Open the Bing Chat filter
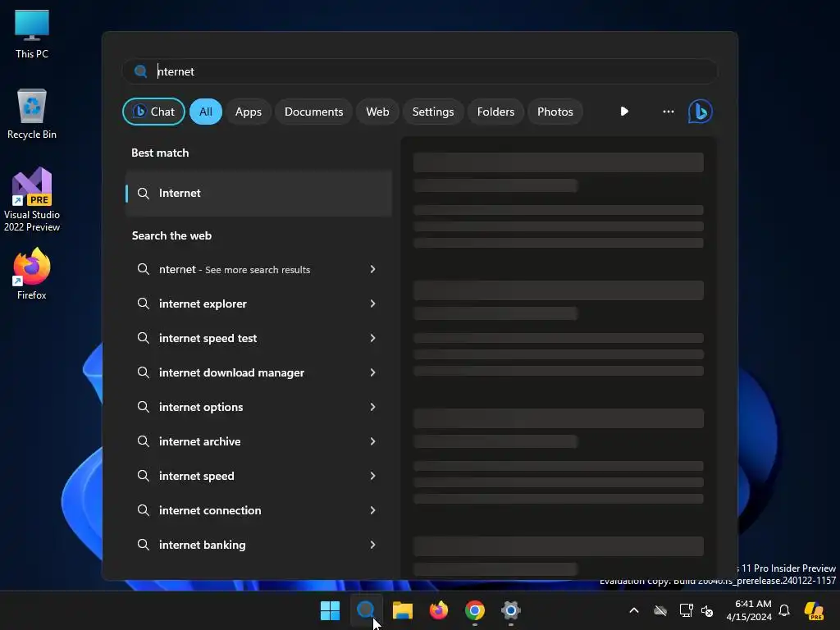840x630 pixels. pos(153,112)
